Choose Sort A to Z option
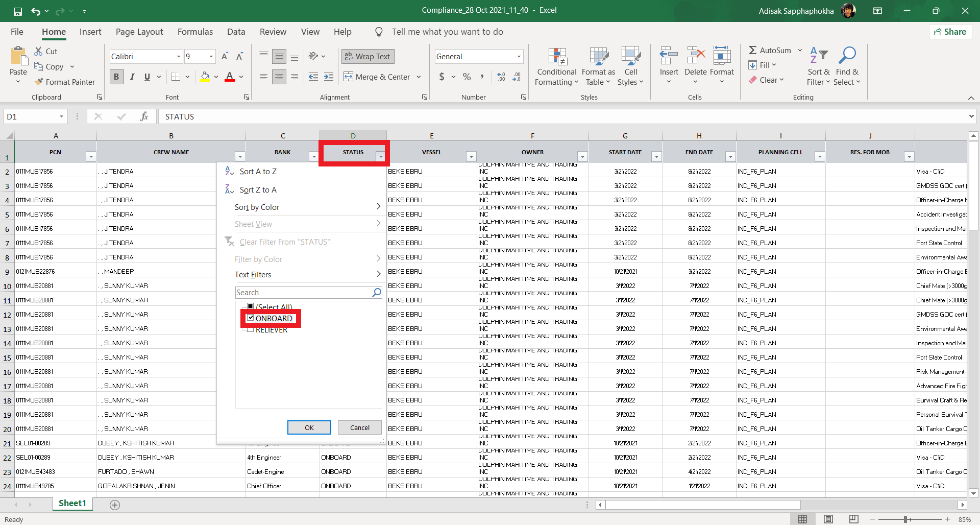 tap(258, 172)
